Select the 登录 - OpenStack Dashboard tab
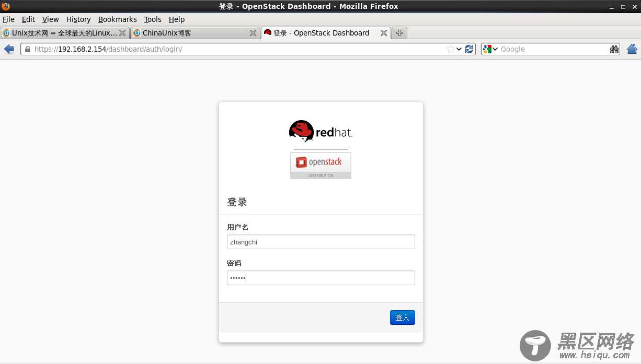 [326, 33]
